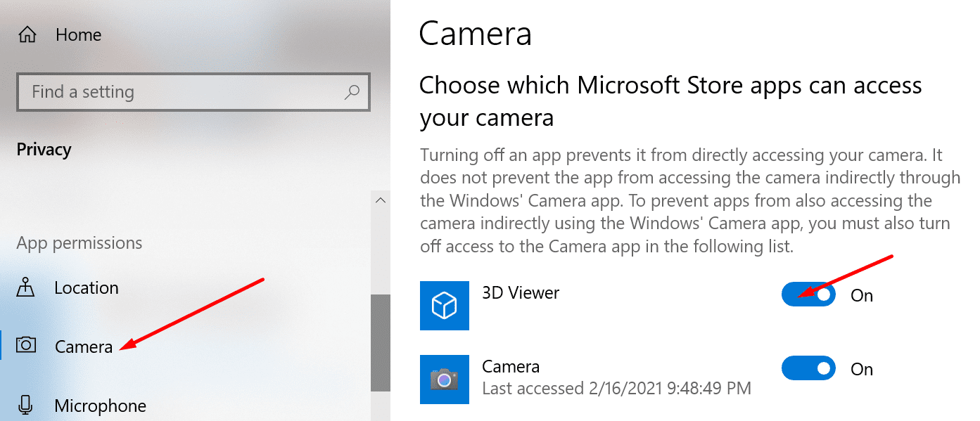Click the Home house icon
Image resolution: width=980 pixels, height=421 pixels.
[x=27, y=34]
